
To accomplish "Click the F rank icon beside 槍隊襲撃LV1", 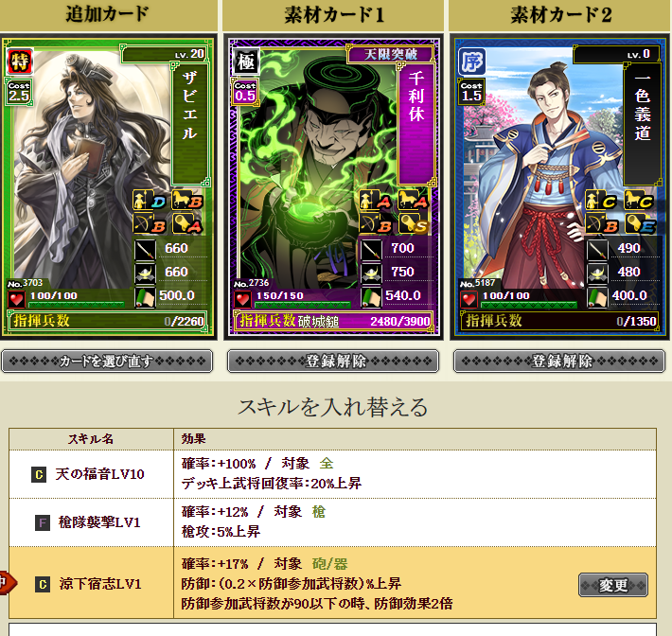I will tap(43, 522).
